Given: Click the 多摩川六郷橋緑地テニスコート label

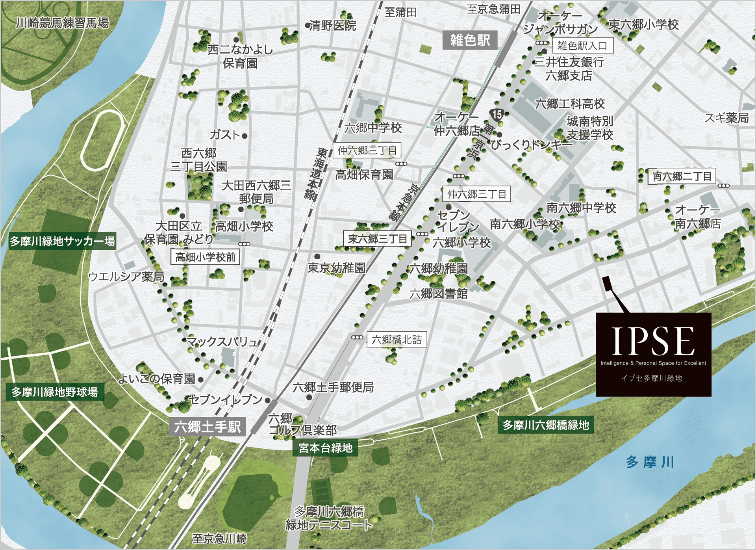Looking at the screenshot, I should 329,518.
